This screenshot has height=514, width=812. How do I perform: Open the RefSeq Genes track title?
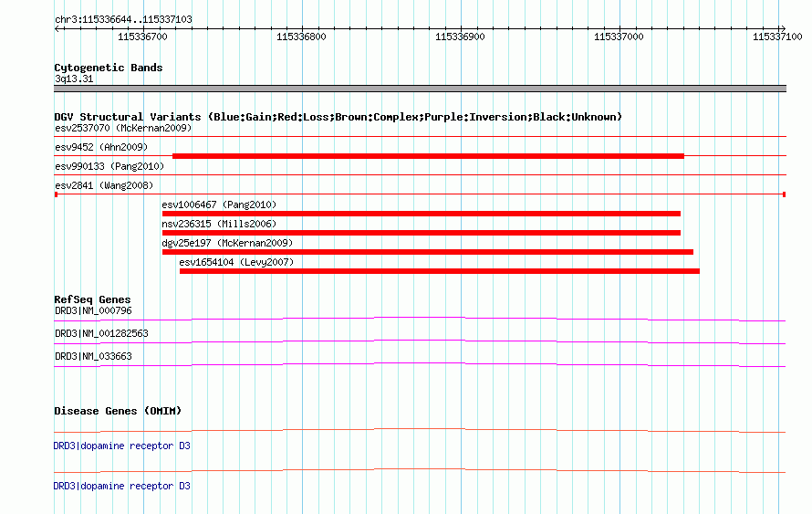coord(92,299)
